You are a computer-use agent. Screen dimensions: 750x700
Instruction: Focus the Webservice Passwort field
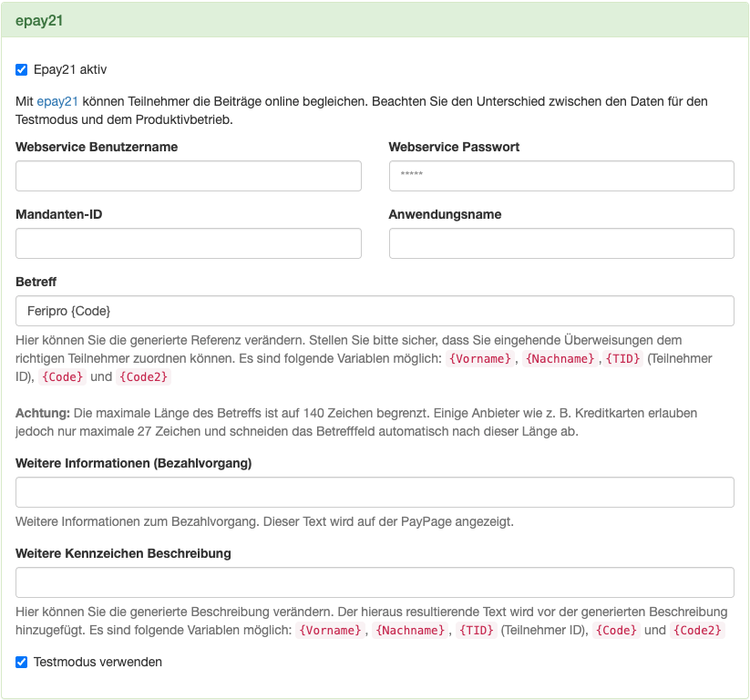(x=561, y=176)
